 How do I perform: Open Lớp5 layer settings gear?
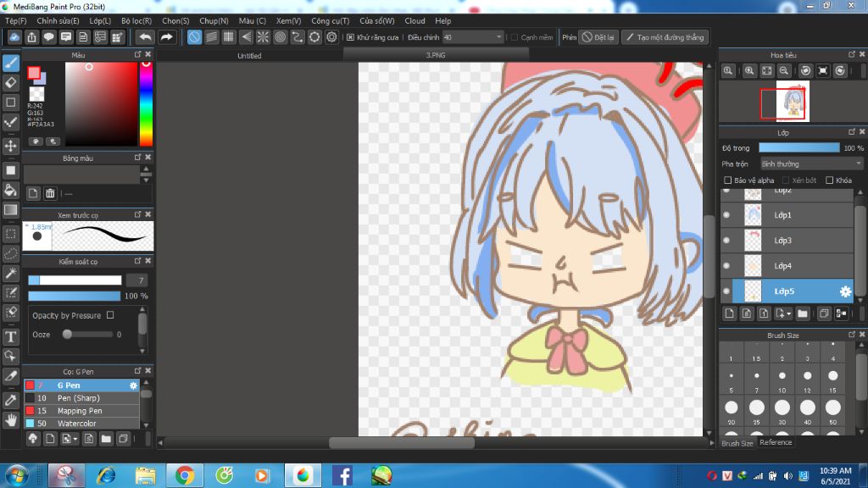[x=845, y=291]
